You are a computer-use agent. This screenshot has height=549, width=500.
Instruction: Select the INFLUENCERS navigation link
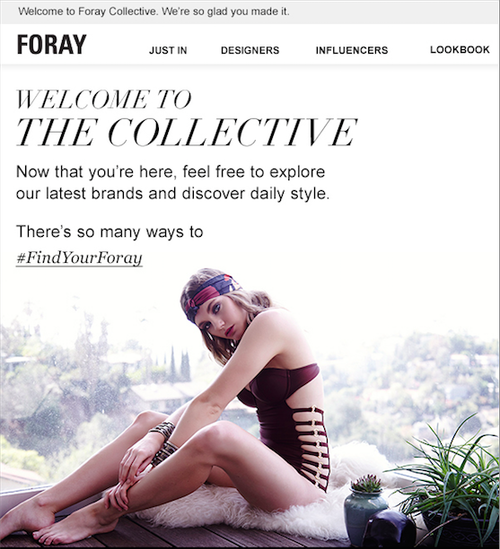pos(352,50)
